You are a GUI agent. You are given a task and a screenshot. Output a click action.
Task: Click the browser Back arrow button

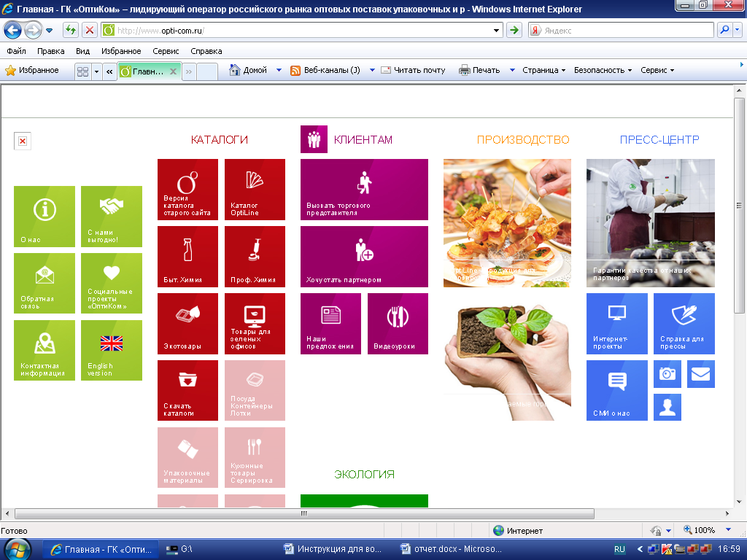tap(13, 31)
